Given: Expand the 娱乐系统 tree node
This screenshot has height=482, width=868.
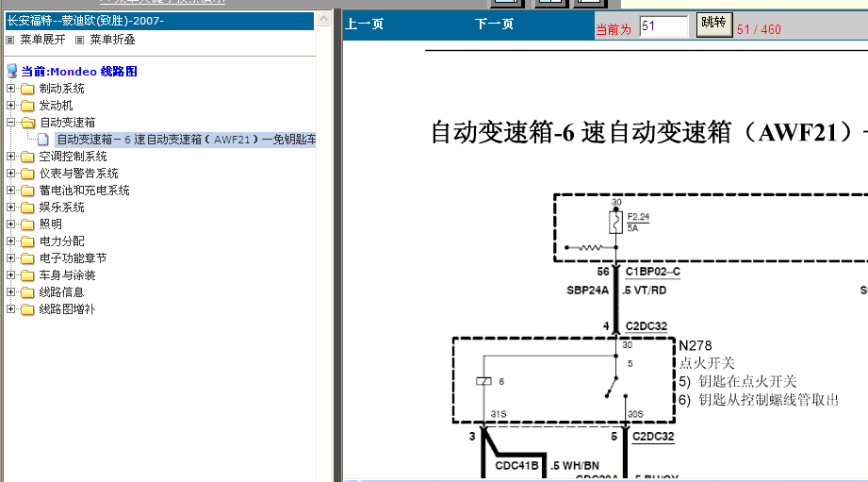Looking at the screenshot, I should tap(10, 207).
